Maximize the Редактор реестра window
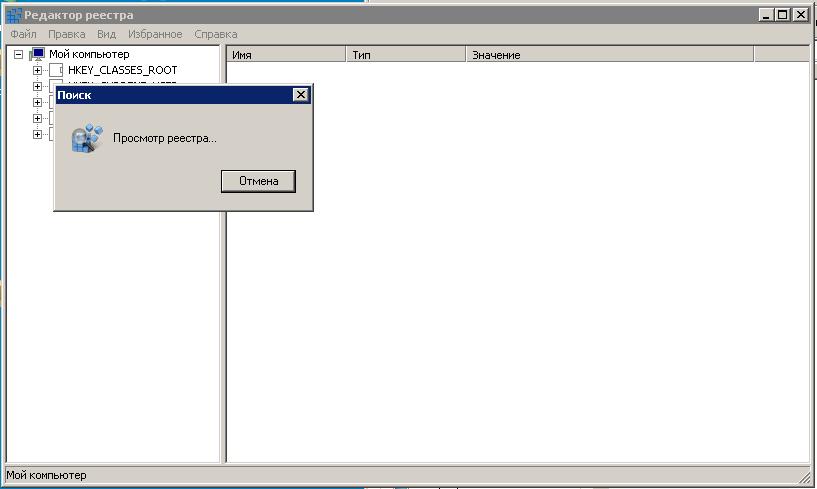Viewport: 817px width, 489px height. (783, 15)
